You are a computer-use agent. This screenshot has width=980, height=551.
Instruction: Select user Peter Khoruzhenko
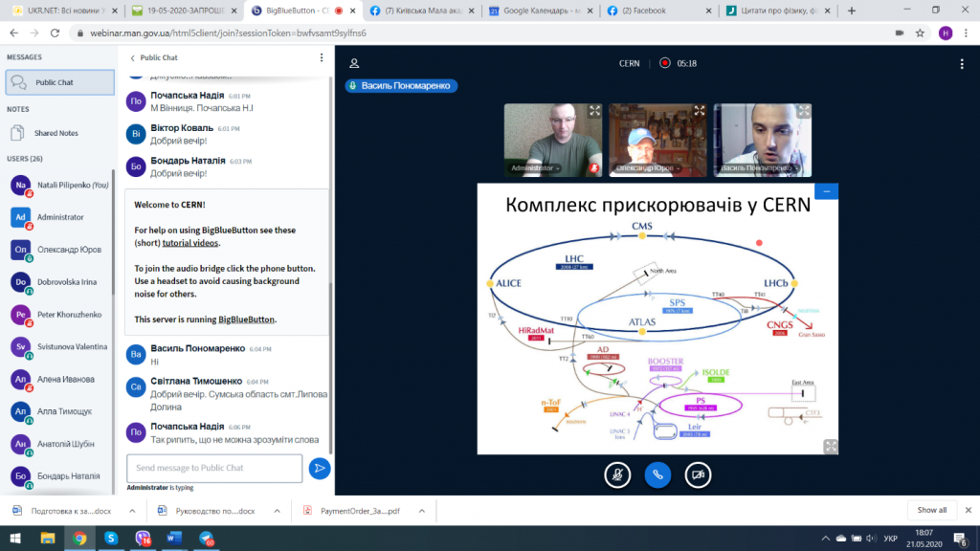click(60, 315)
